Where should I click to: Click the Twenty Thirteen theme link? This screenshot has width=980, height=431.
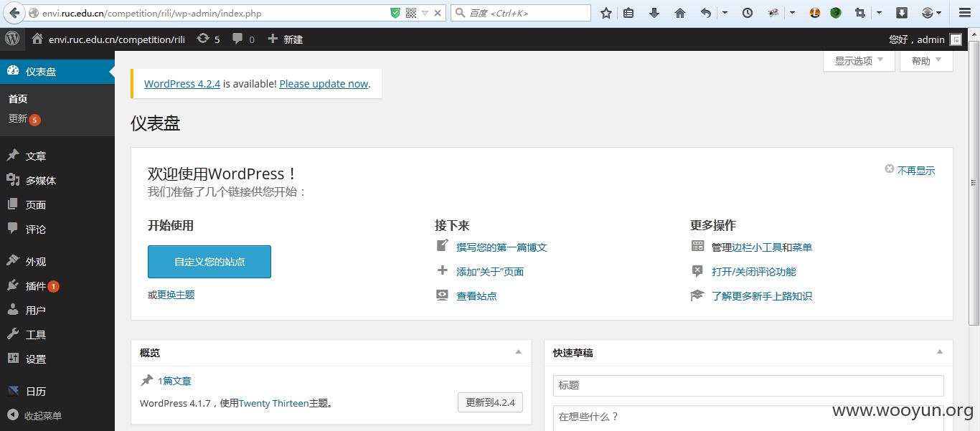tap(273, 403)
